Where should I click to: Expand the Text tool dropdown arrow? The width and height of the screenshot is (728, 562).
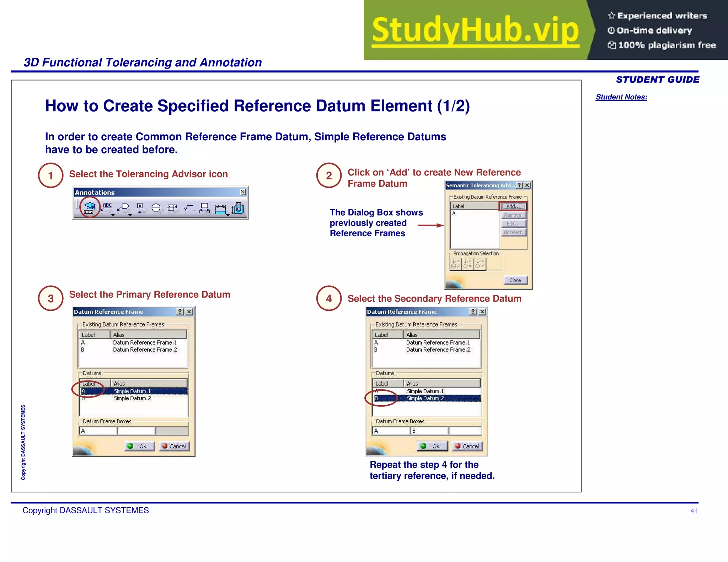point(113,215)
